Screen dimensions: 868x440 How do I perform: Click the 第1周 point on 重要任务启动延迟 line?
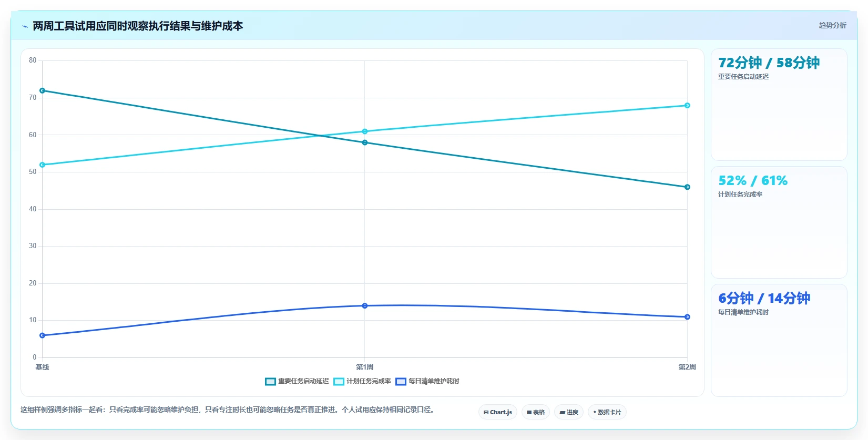pos(365,142)
